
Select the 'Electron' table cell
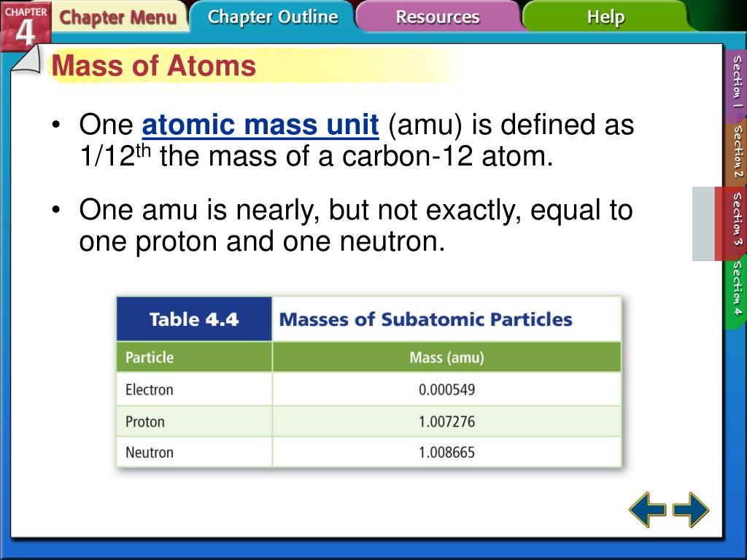[194, 389]
